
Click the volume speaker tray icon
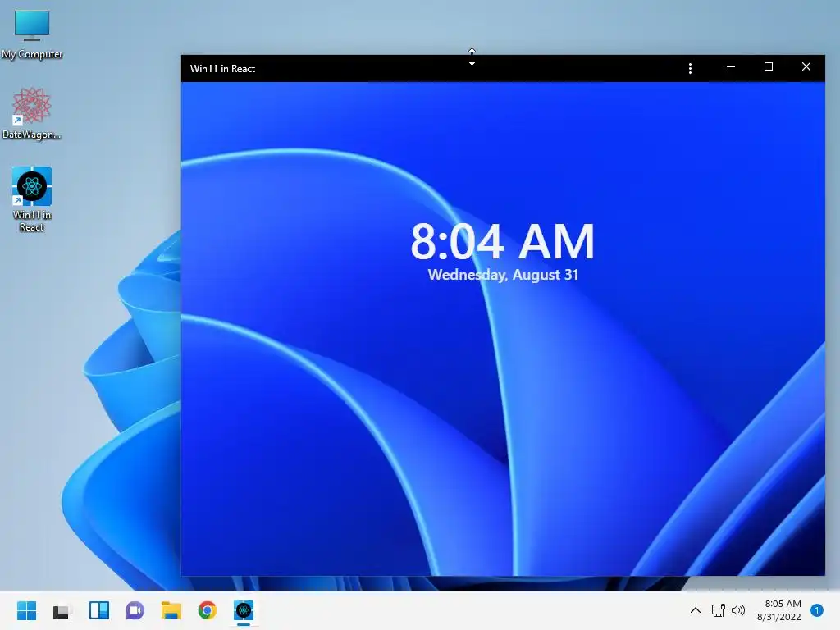pos(738,610)
